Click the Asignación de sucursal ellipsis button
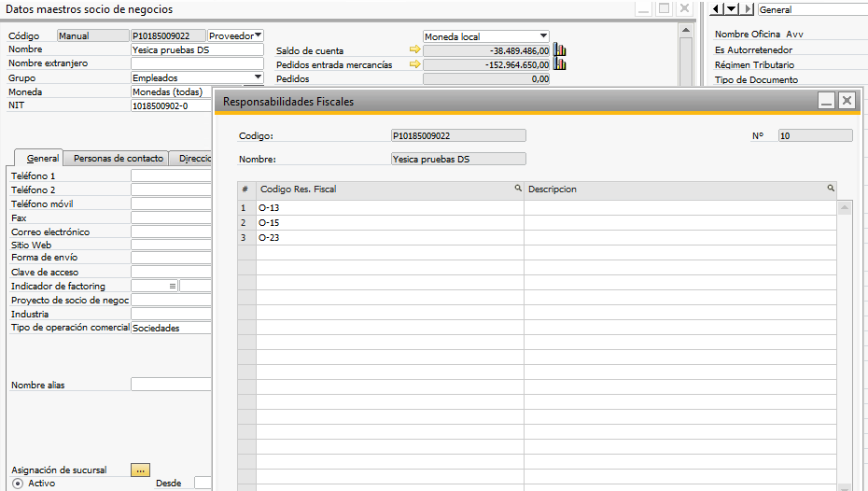868x491 pixels. [x=141, y=470]
